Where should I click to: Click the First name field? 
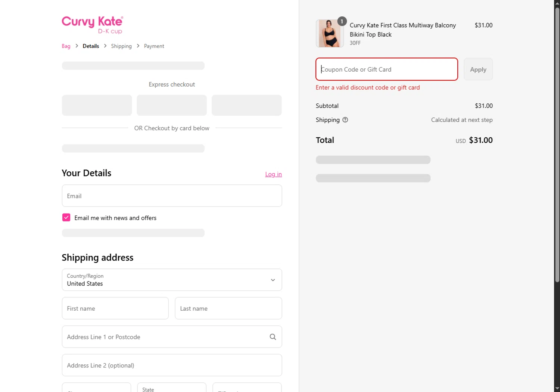115,308
